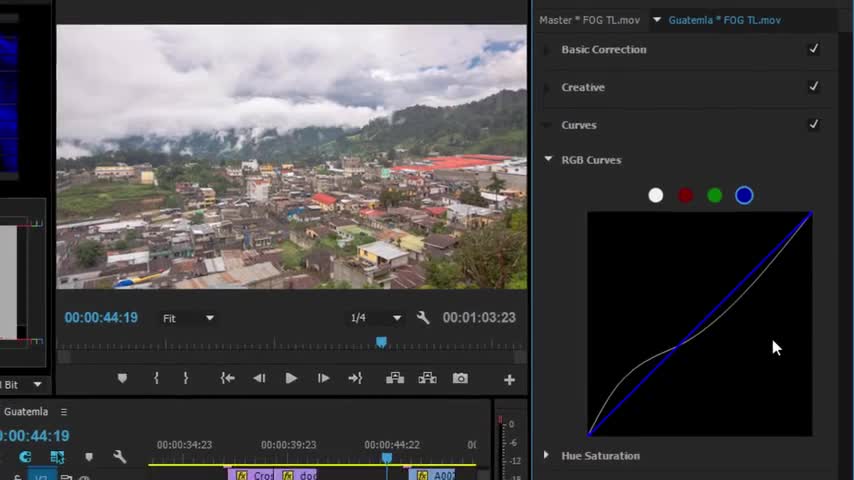Image resolution: width=854 pixels, height=480 pixels.
Task: Click the Extract button
Action: (428, 378)
